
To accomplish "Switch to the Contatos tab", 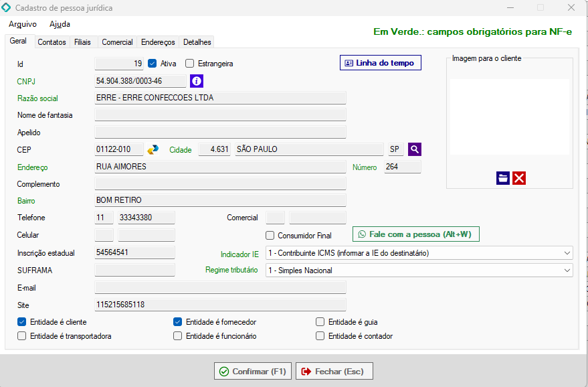I will pyautogui.click(x=52, y=42).
